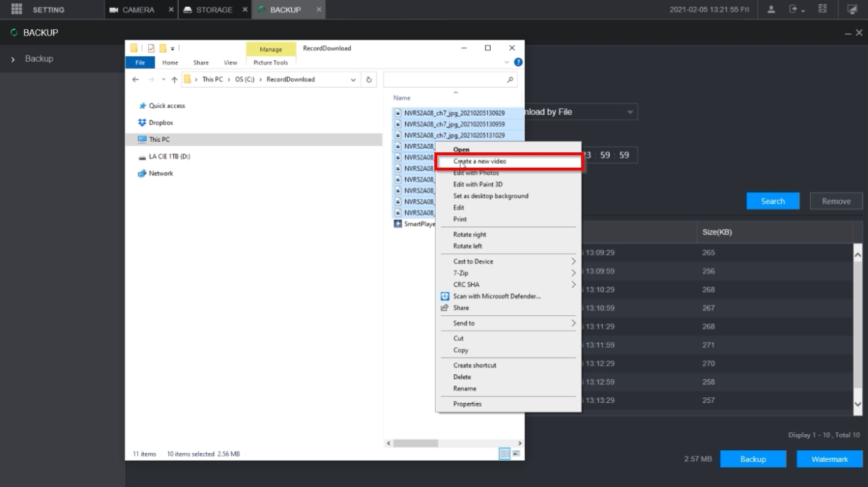Open the SETTING grid menu icon
The height and width of the screenshot is (487, 868).
17,9
